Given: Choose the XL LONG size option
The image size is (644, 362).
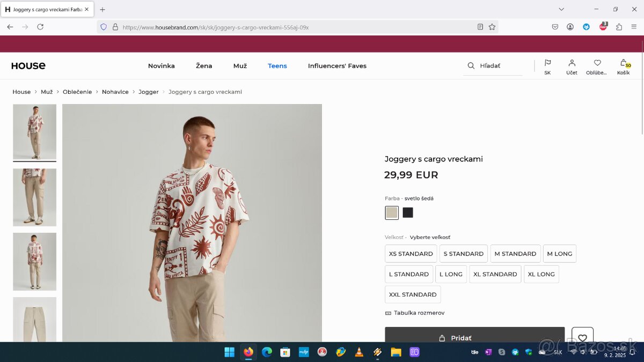Looking at the screenshot, I should (x=541, y=274).
